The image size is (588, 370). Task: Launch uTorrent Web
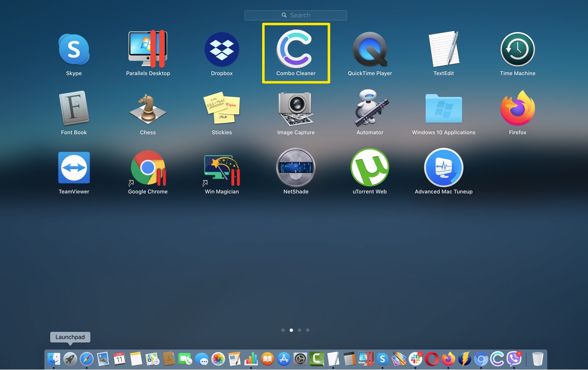pos(370,168)
